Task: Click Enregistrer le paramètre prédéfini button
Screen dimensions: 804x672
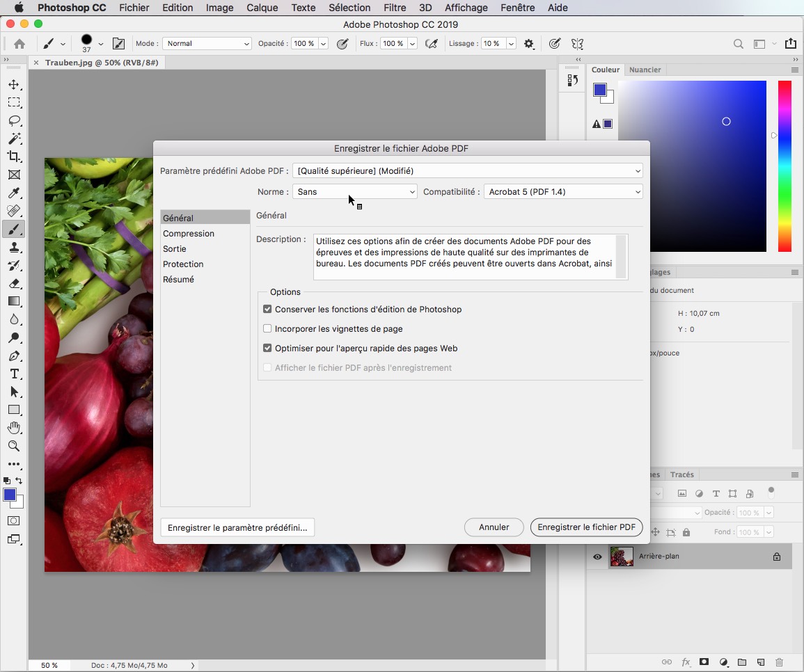Action: point(237,527)
